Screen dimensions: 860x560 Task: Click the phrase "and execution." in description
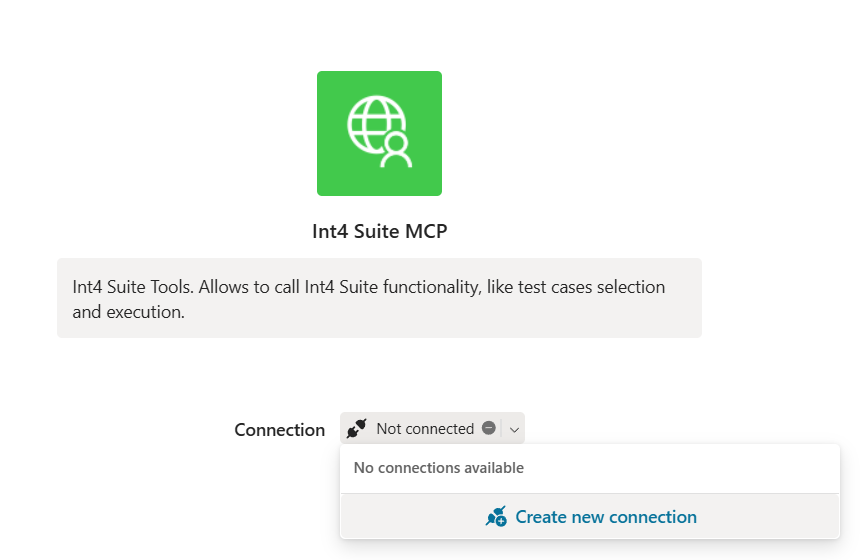(128, 312)
